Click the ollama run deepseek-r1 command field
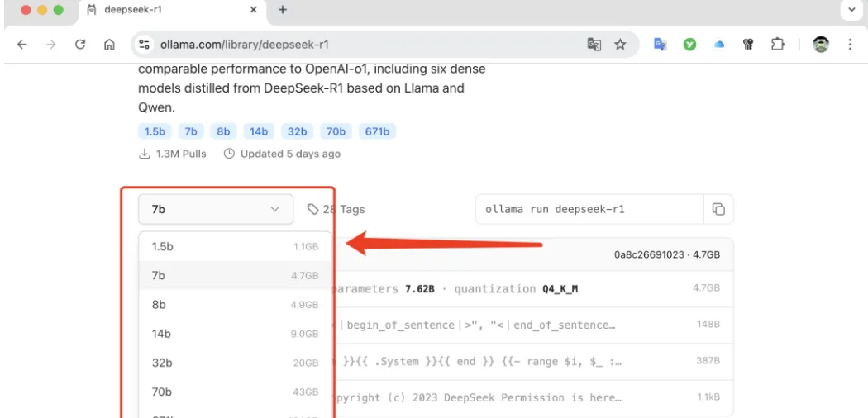The height and width of the screenshot is (418, 868). pyautogui.click(x=589, y=210)
